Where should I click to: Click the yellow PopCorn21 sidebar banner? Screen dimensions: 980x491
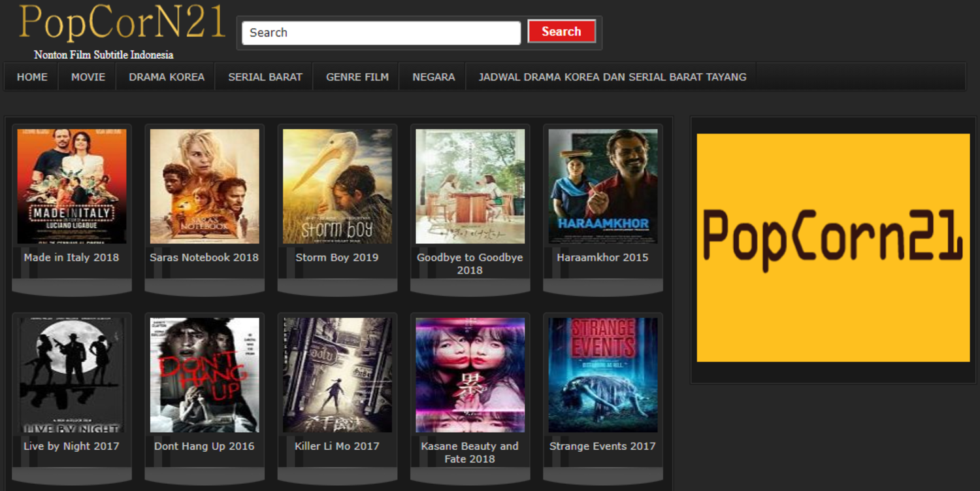(x=833, y=248)
